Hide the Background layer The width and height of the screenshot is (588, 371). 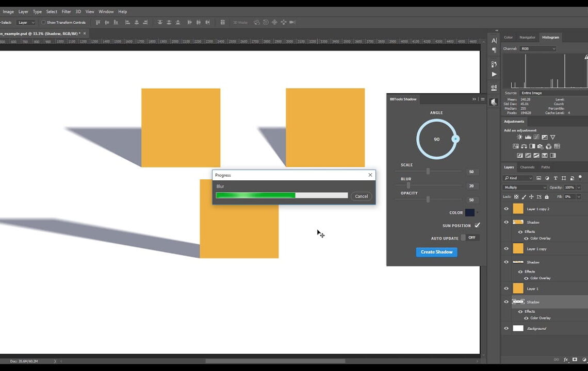(x=506, y=328)
